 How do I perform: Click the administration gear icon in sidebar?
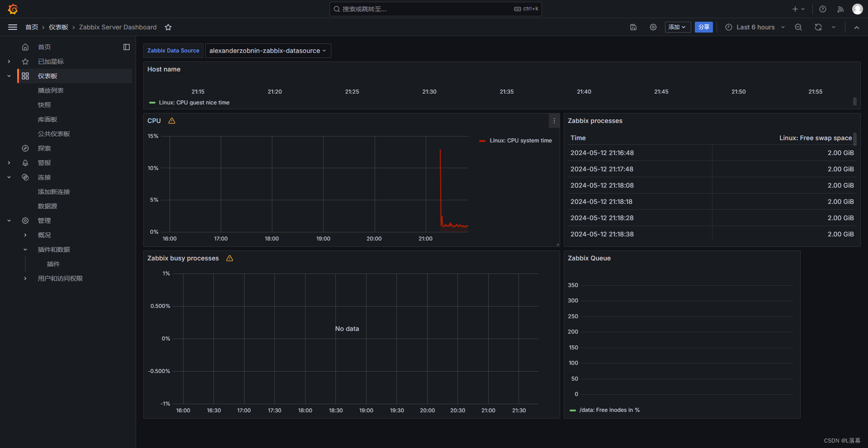(25, 221)
